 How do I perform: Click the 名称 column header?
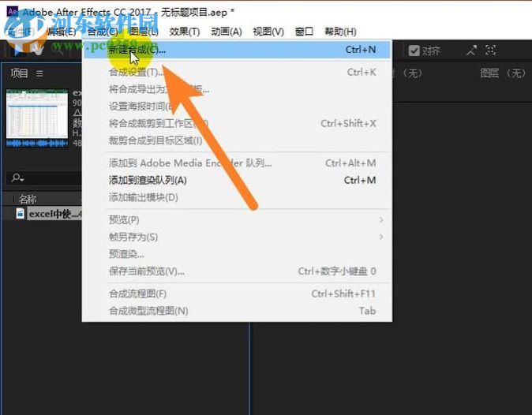[28, 199]
